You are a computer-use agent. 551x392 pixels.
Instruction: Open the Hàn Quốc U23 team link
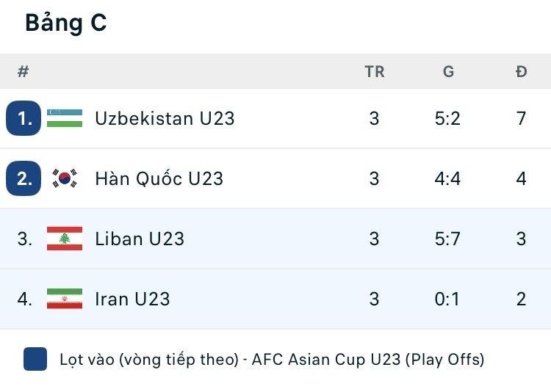(159, 178)
